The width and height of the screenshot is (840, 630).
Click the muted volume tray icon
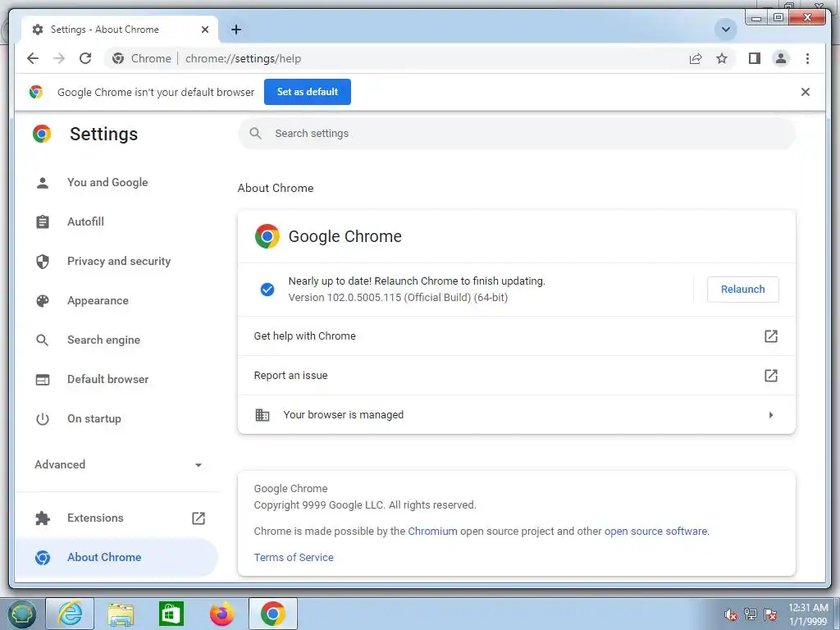[730, 615]
